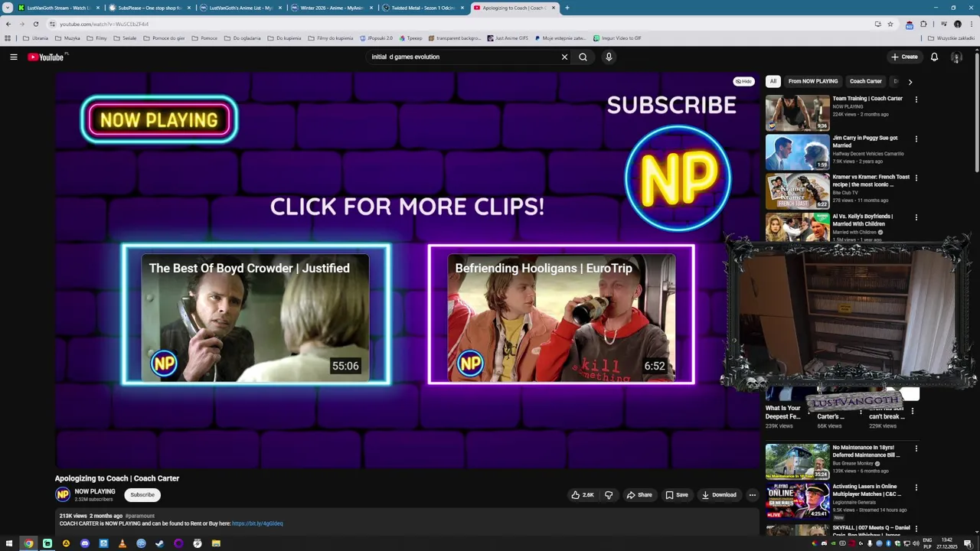Hide the end screen cards
Screen dimensions: 980x551
click(x=743, y=81)
